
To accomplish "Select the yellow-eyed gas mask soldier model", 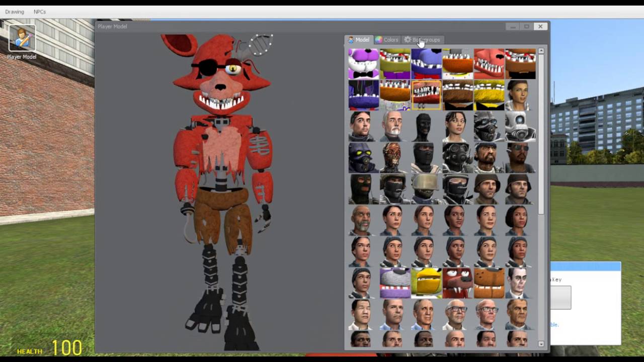I will point(364,157).
